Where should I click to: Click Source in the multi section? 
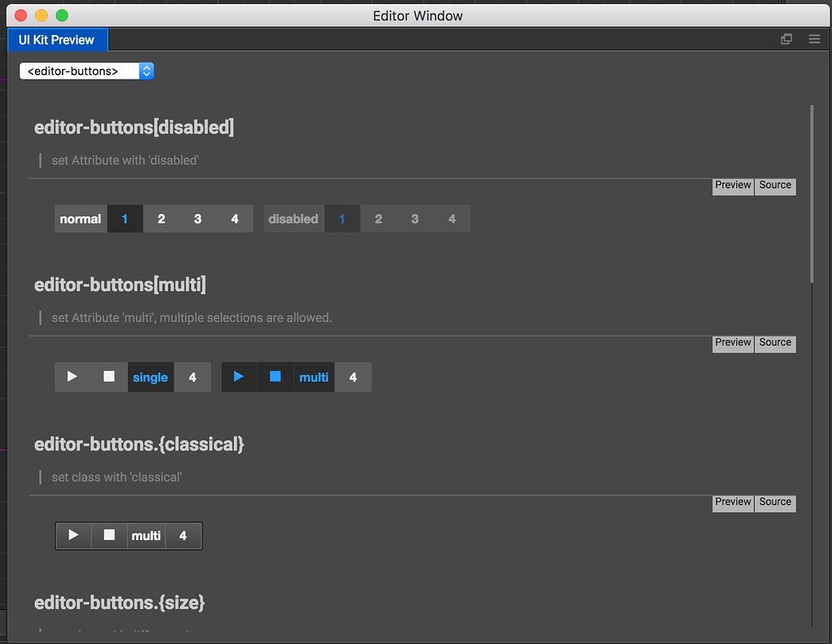point(775,343)
